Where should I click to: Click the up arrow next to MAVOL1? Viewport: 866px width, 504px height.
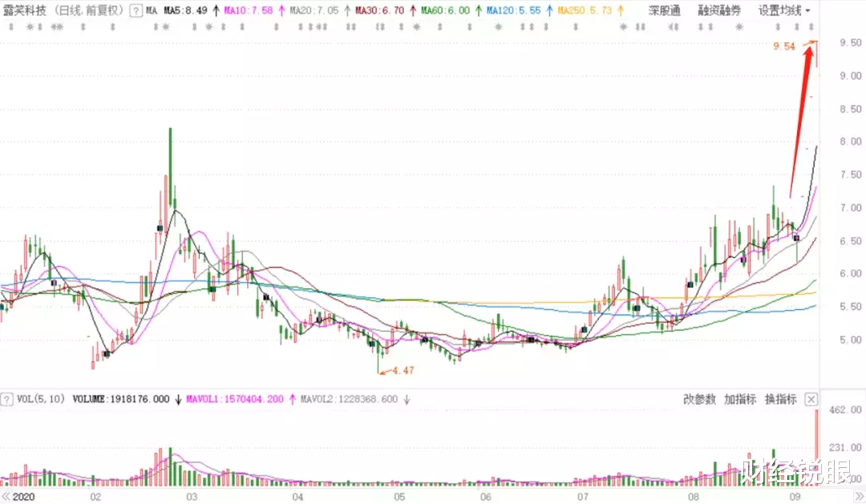(x=293, y=398)
